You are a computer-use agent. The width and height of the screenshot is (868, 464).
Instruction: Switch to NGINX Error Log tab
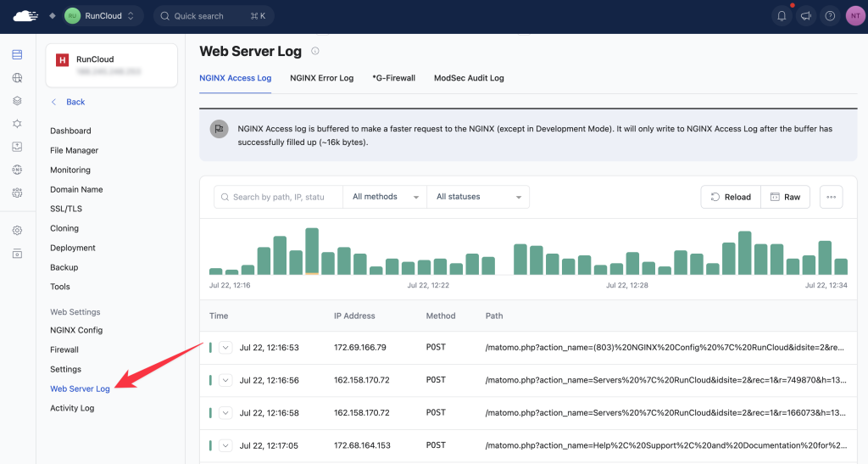[x=321, y=78]
